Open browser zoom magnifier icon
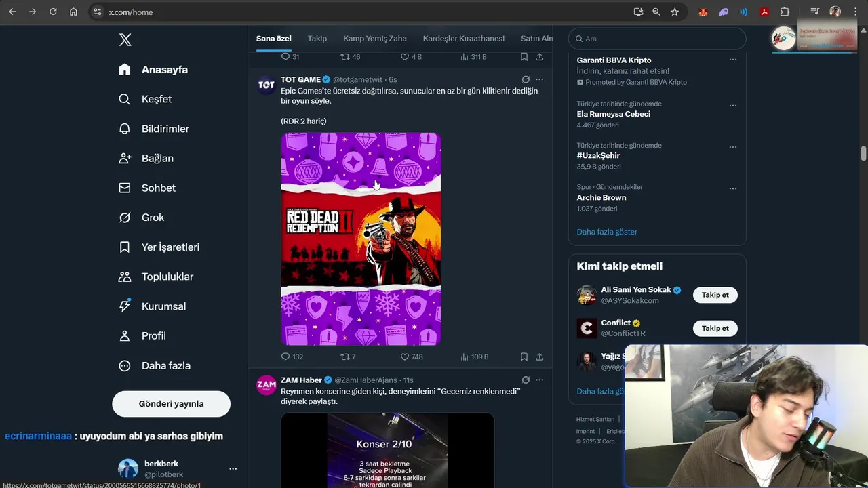 [656, 12]
